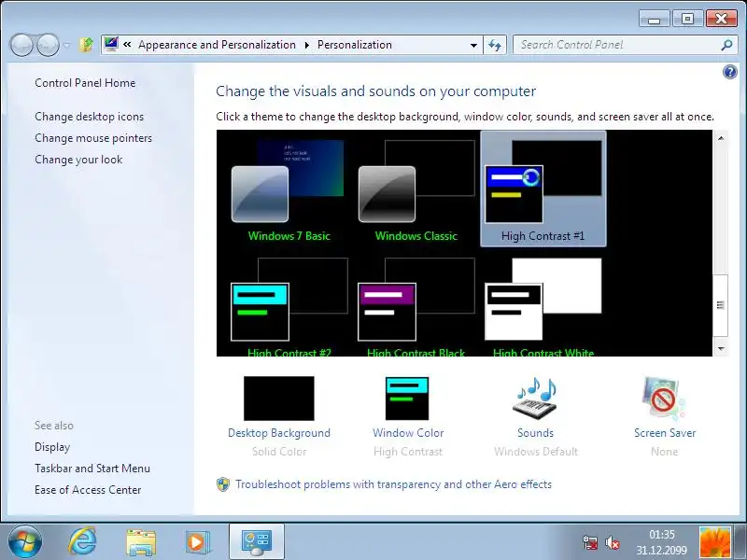Select the Windows 7 Basic theme
Image resolution: width=747 pixels, height=560 pixels.
[288, 190]
